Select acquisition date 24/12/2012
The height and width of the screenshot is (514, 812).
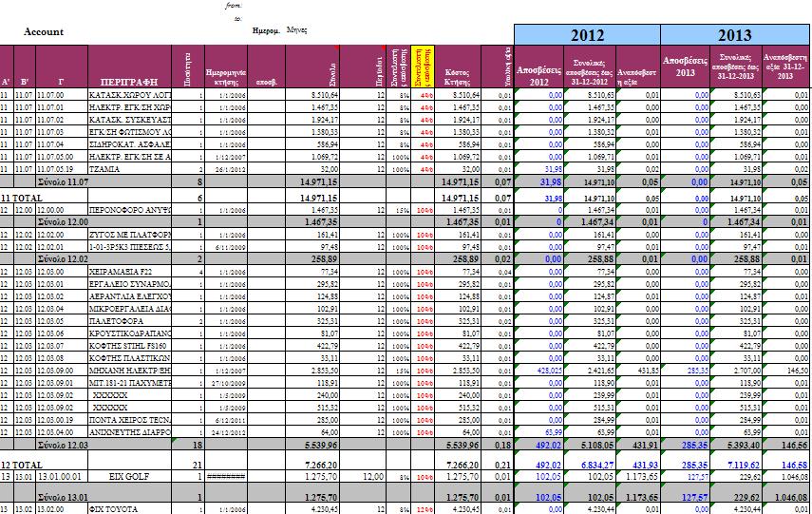click(x=226, y=432)
